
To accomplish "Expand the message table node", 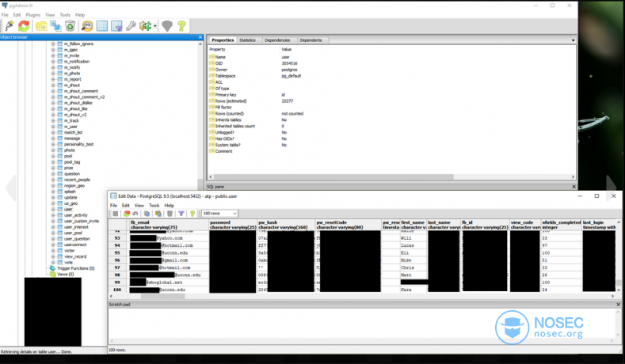I will (x=53, y=138).
